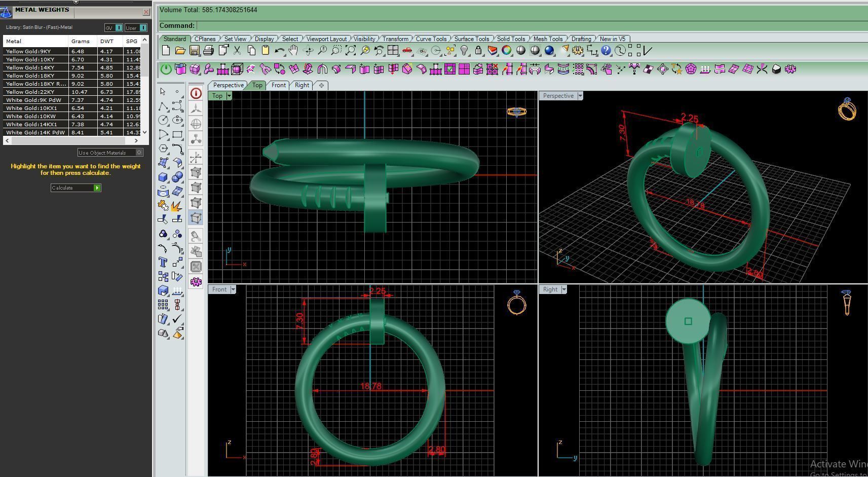
Task: Click the padlock Lock icon
Action: [x=478, y=50]
